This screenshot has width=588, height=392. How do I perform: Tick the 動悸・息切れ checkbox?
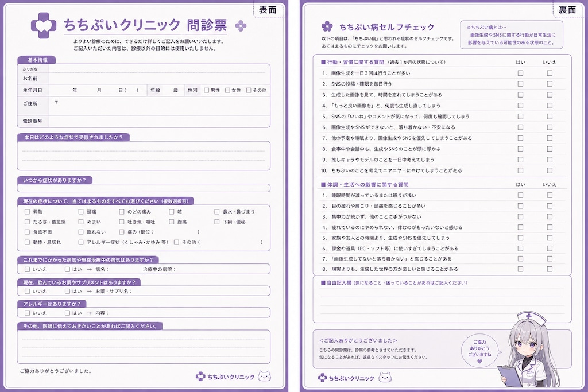click(27, 242)
